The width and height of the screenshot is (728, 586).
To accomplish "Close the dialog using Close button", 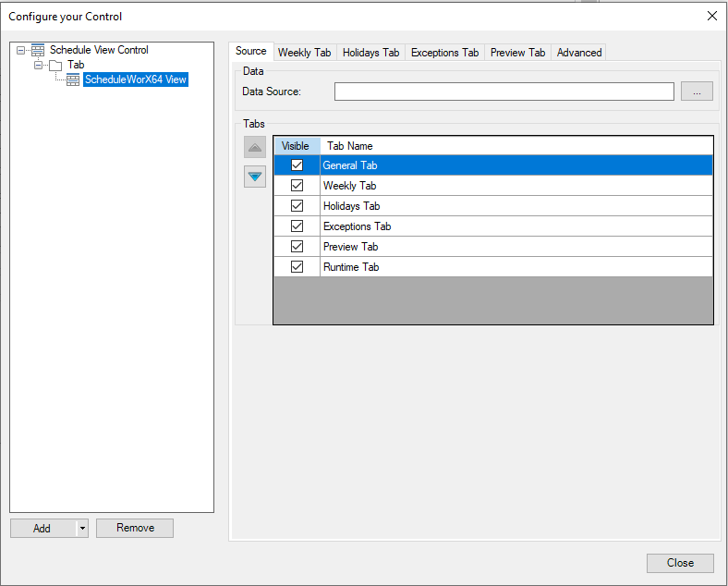I will click(680, 563).
